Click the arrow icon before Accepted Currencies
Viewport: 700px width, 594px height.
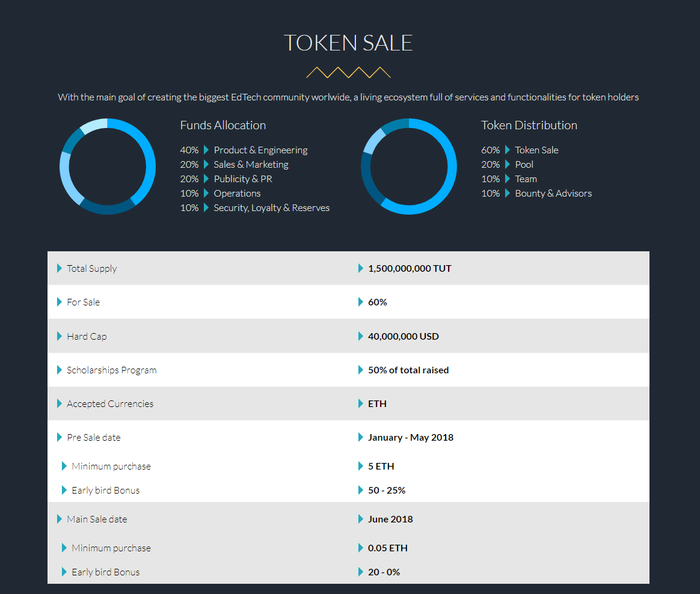pyautogui.click(x=60, y=403)
